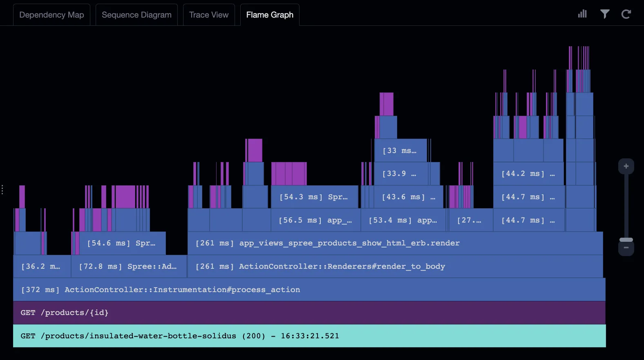Select the [372 ms] process_action frame
The image size is (644, 360).
(309, 290)
